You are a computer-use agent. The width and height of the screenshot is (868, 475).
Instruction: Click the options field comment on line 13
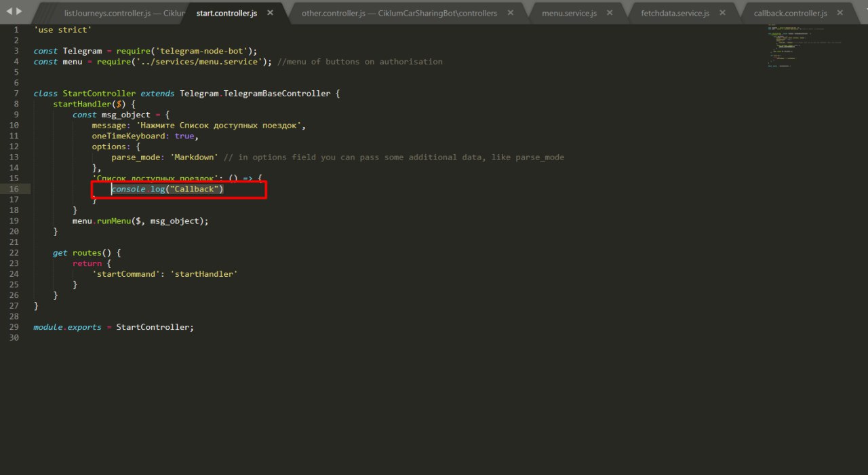(394, 157)
